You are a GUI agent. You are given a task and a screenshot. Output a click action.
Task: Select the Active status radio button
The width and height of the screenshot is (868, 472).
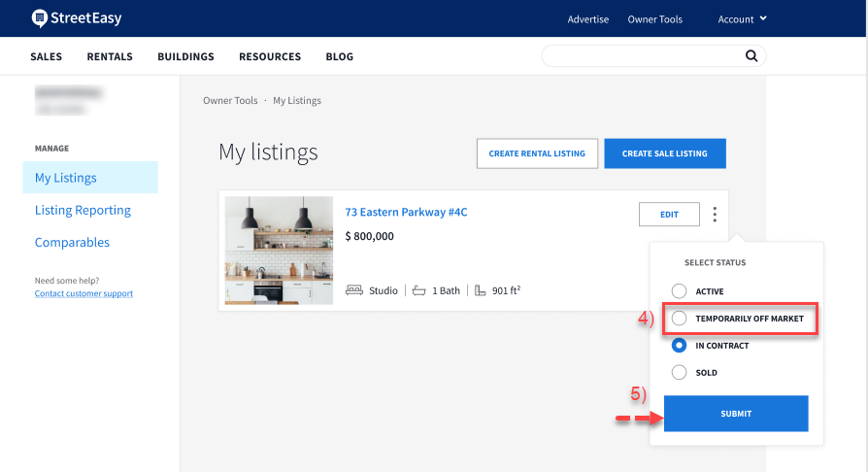click(x=680, y=291)
